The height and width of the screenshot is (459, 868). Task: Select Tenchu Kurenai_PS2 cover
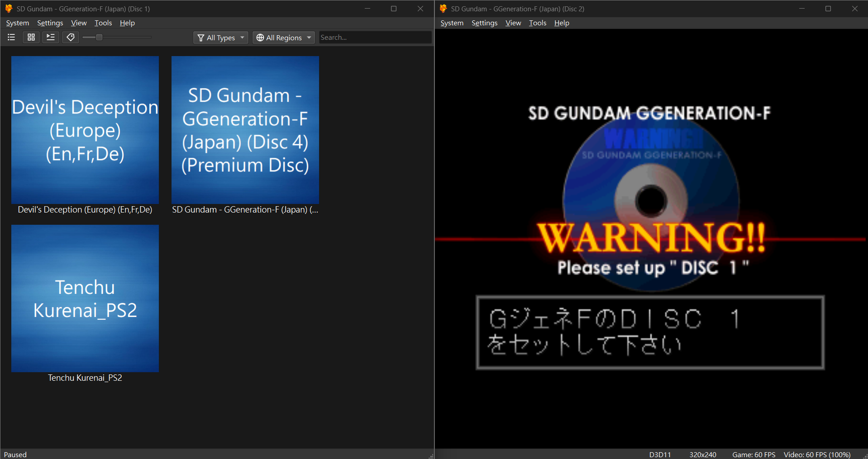click(85, 298)
